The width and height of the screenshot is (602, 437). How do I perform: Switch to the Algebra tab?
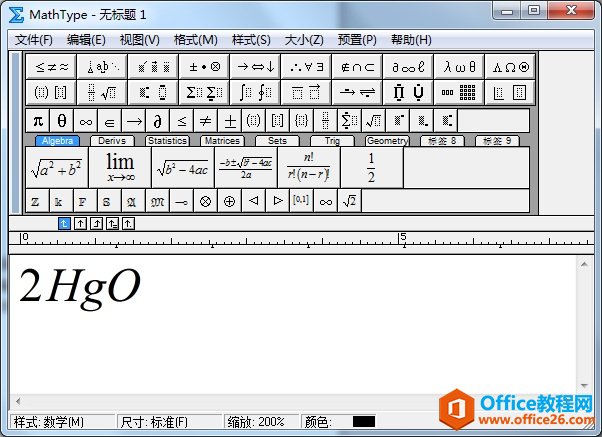click(x=57, y=141)
